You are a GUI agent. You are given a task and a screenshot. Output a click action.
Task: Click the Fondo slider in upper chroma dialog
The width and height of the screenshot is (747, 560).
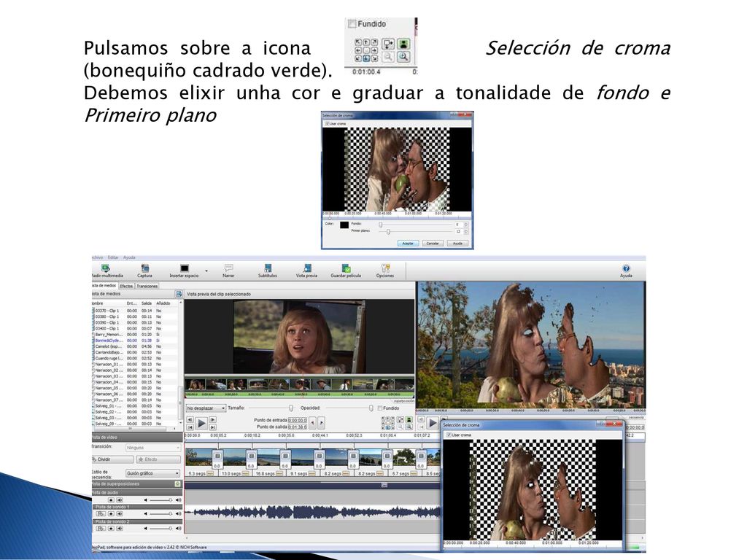(415, 225)
